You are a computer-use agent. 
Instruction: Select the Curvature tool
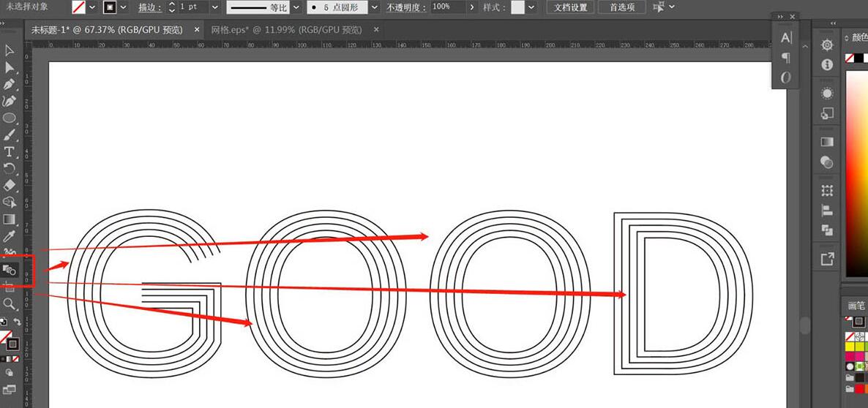click(x=10, y=101)
